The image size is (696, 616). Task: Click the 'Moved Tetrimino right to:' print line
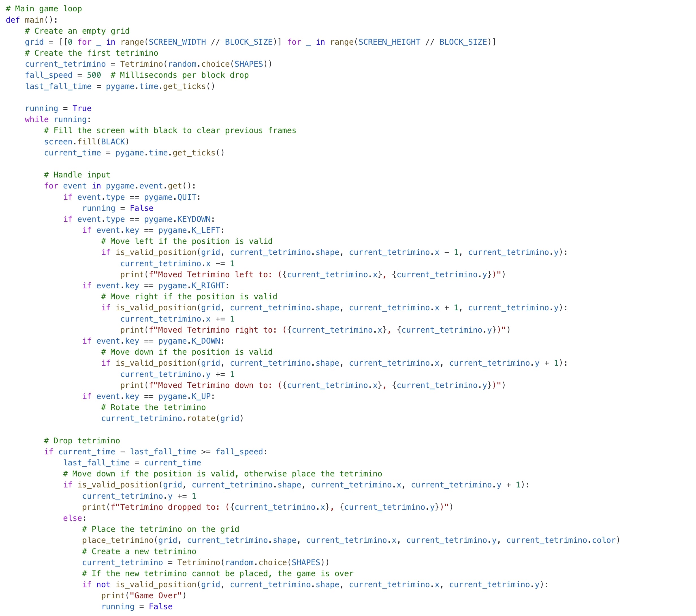315,330
